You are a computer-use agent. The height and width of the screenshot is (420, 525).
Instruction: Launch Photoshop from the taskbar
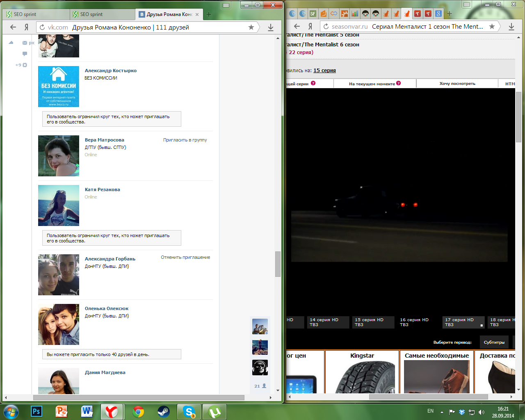(x=37, y=411)
